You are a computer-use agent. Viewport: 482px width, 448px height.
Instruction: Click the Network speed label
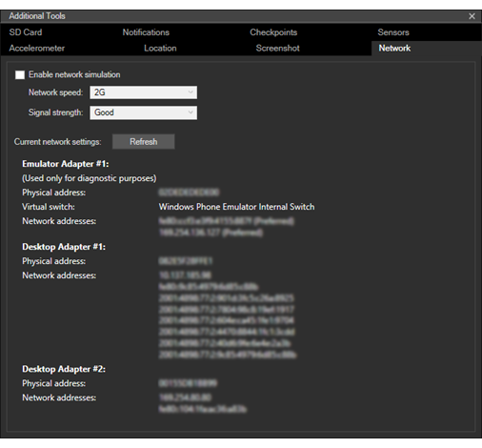click(55, 92)
